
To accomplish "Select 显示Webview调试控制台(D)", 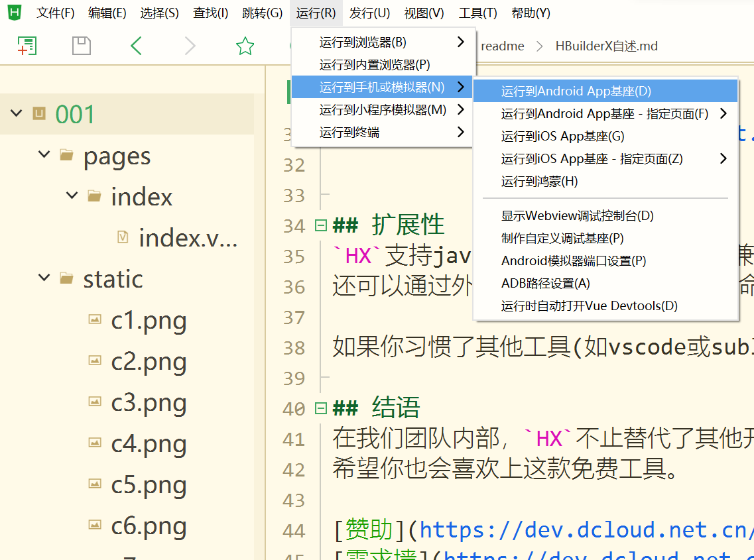I will (x=605, y=215).
